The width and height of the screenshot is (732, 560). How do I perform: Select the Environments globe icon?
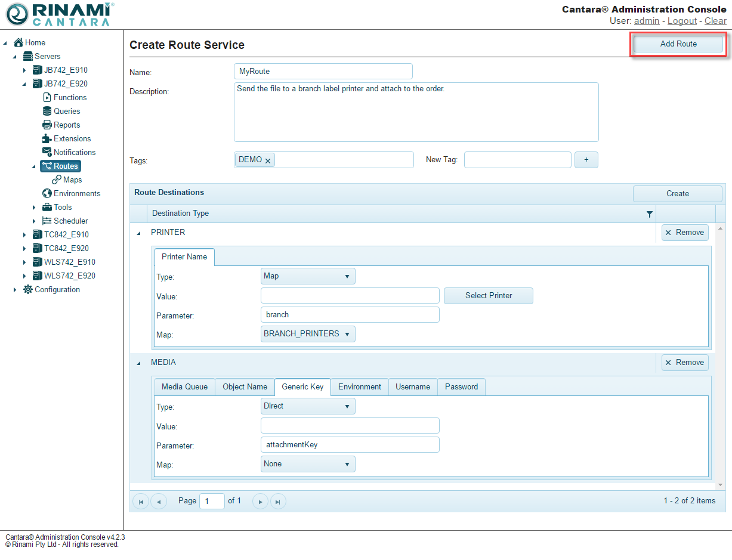tap(47, 193)
